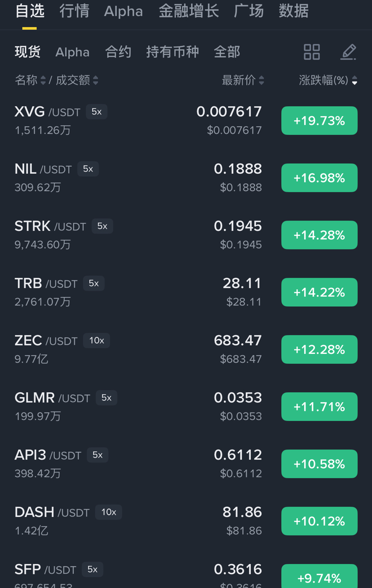Viewport: 372px width, 588px height.
Task: Switch to the 数据 data tab
Action: pyautogui.click(x=293, y=11)
